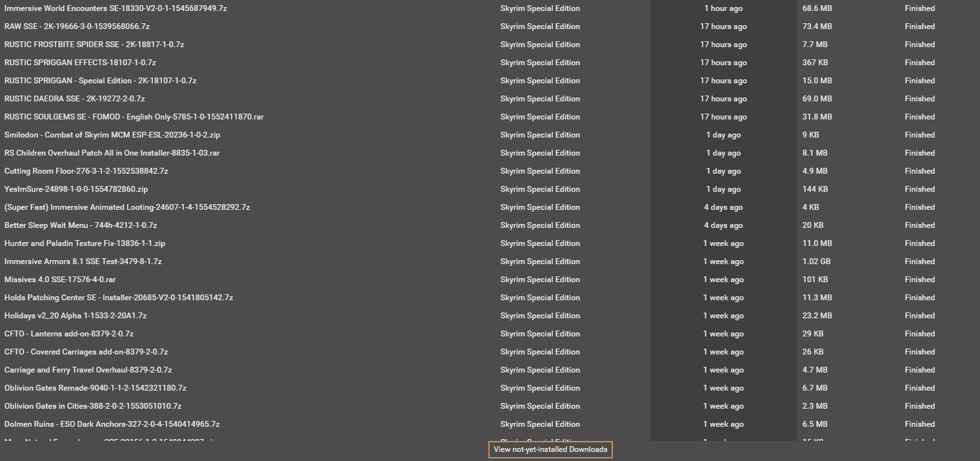Click the 4.7 MB size value
This screenshot has height=461, width=980.
(815, 370)
